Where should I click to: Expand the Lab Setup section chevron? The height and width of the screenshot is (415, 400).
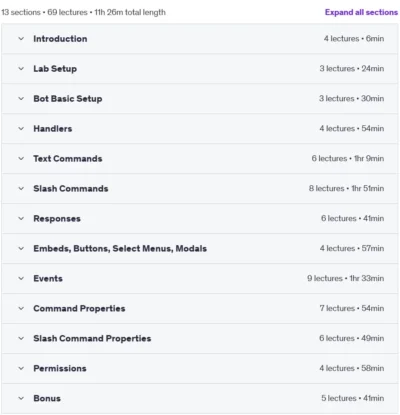tap(21, 69)
